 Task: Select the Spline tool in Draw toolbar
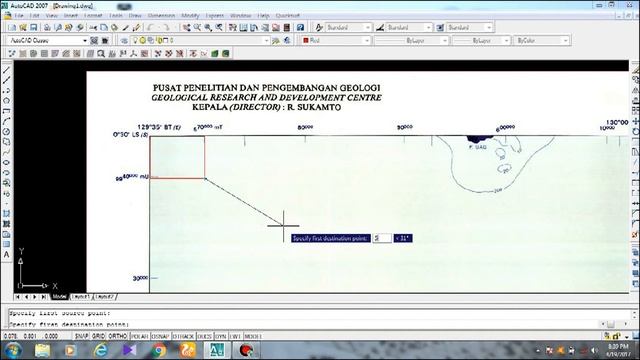[x=7, y=152]
